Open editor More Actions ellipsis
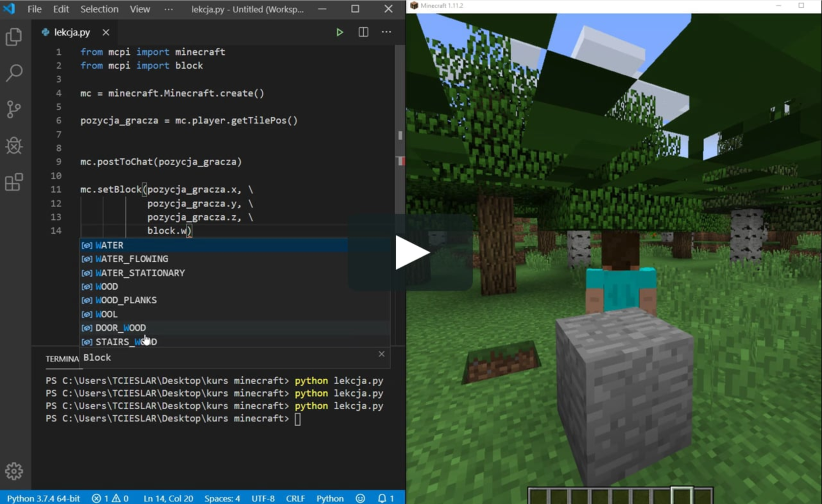Image resolution: width=822 pixels, height=504 pixels. click(387, 32)
